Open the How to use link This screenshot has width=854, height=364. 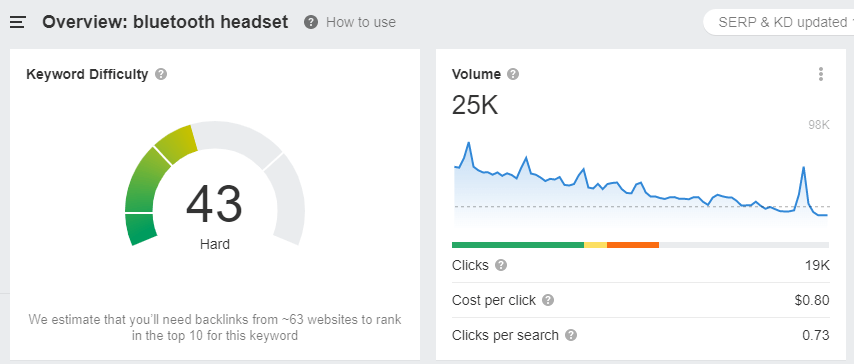click(361, 22)
